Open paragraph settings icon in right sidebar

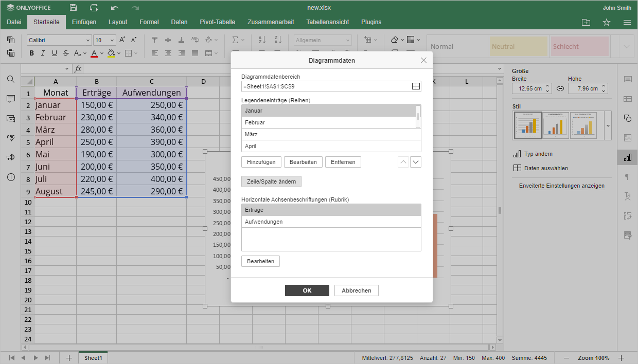click(628, 177)
